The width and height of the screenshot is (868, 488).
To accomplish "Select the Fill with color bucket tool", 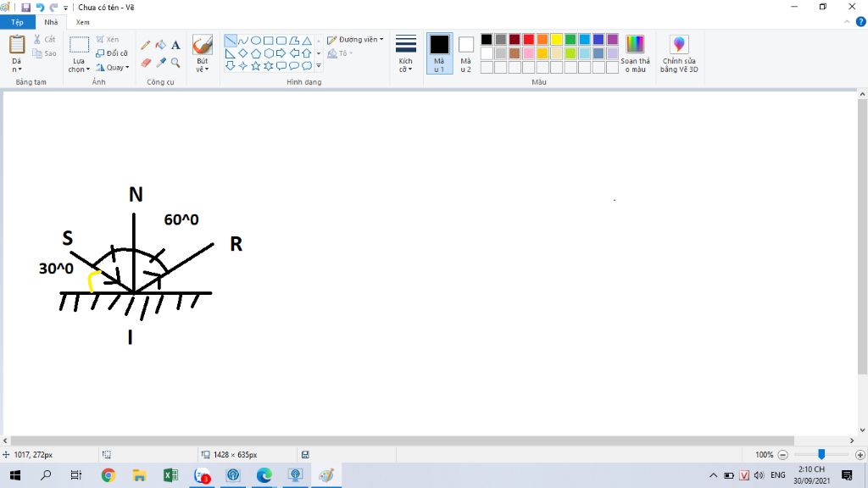I will coord(160,46).
